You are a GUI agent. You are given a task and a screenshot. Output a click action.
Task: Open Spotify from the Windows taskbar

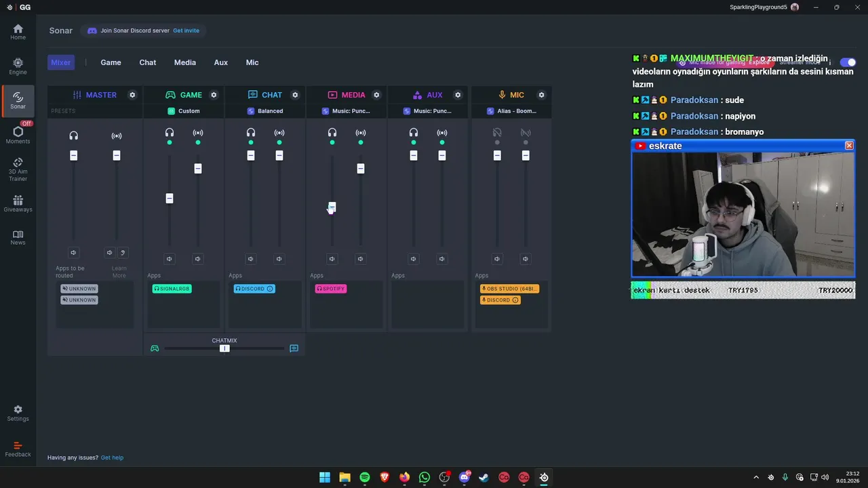point(365,477)
